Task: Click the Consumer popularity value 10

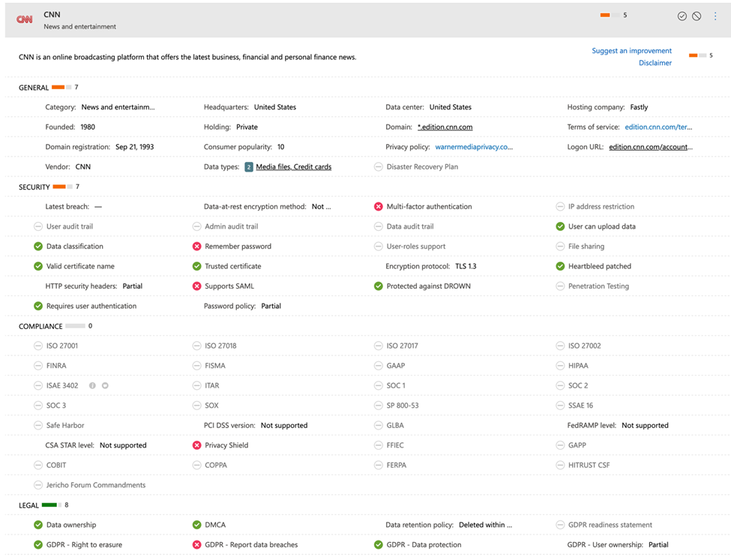Action: (280, 147)
